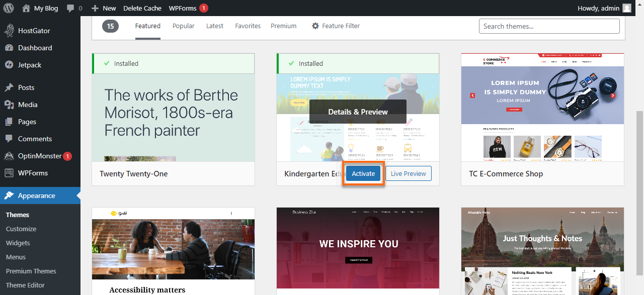Open the Feature Filter gear icon
The height and width of the screenshot is (295, 644).
tap(316, 26)
